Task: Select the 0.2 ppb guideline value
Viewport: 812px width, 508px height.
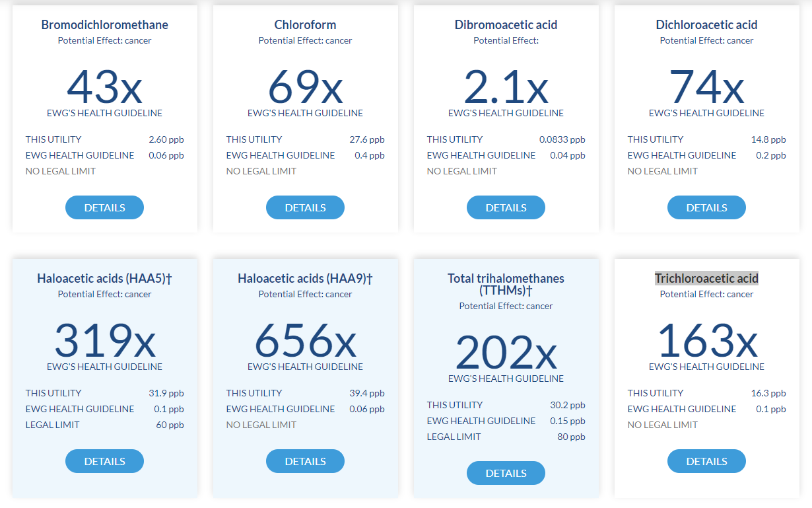Action: click(x=771, y=155)
